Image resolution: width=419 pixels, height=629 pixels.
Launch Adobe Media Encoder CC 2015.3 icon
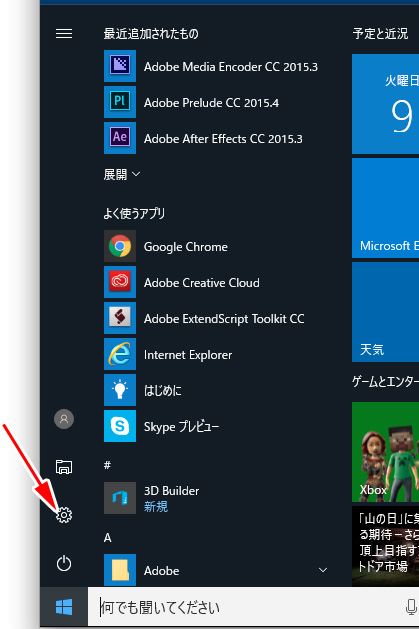(120, 66)
